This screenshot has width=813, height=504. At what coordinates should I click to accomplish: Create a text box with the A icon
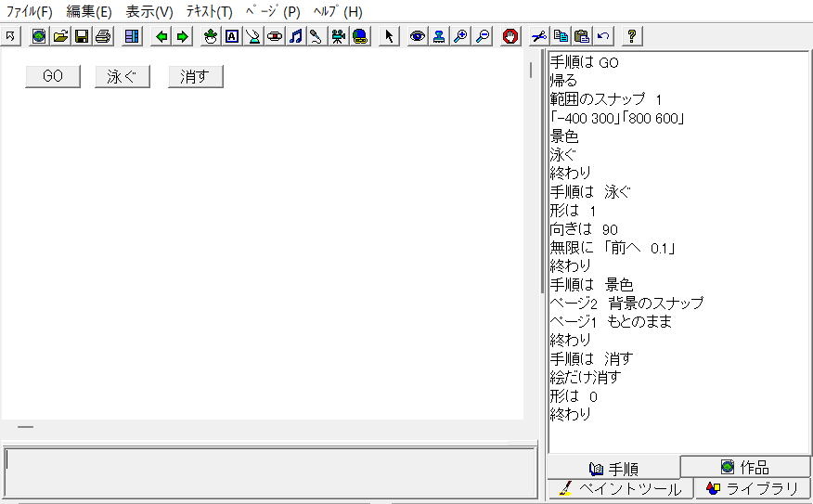point(232,36)
